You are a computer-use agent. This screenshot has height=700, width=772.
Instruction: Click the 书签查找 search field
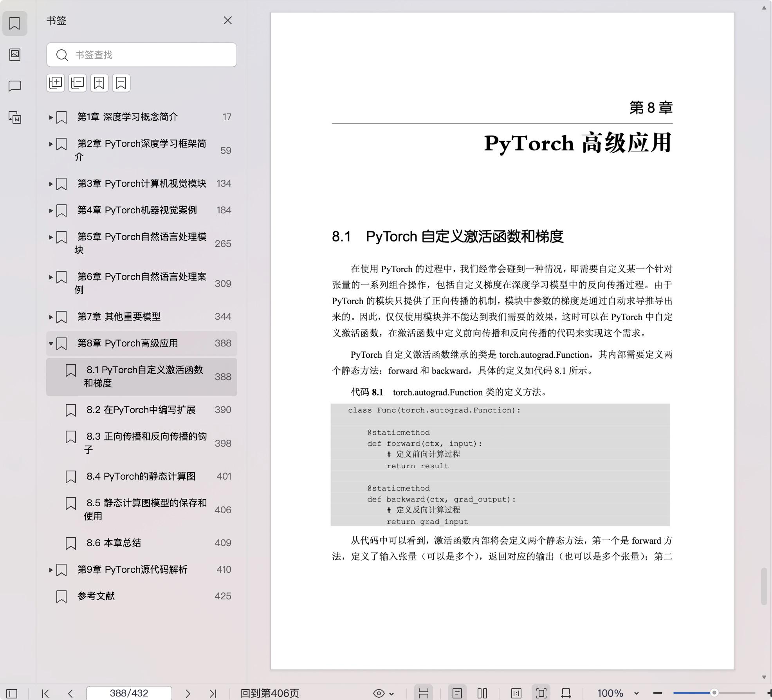[141, 55]
